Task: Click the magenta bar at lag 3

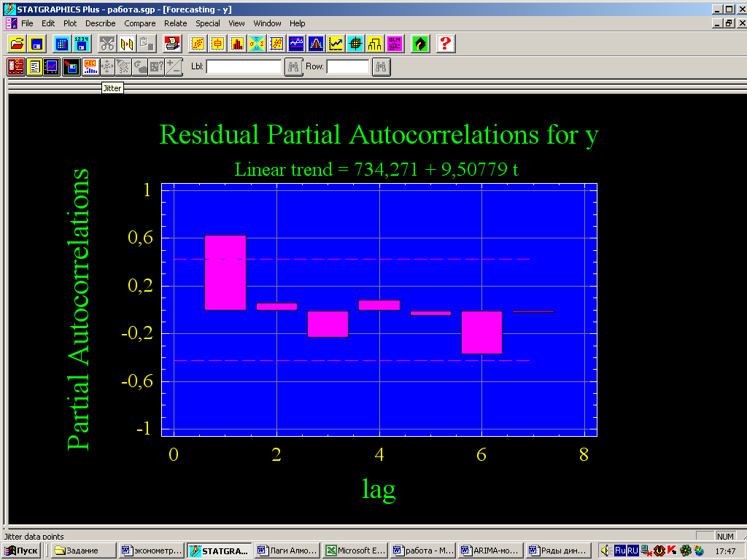Action: click(328, 324)
